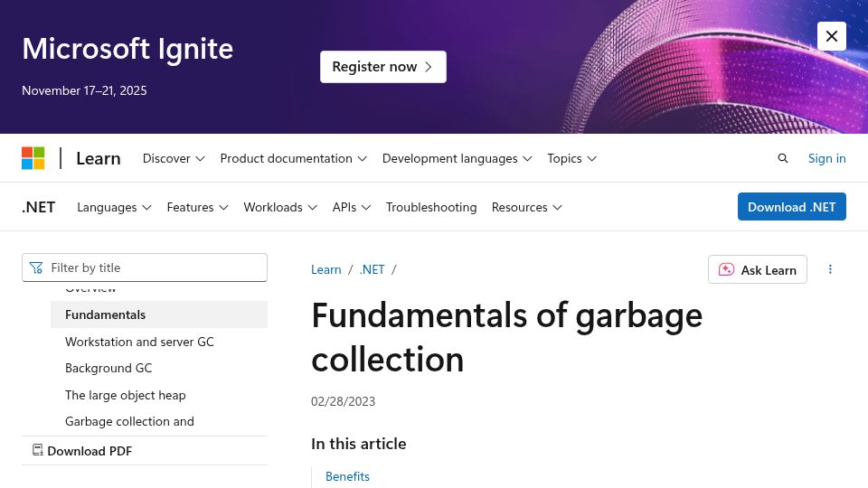
Task: Jump to the Benefits section link
Action: pos(347,476)
